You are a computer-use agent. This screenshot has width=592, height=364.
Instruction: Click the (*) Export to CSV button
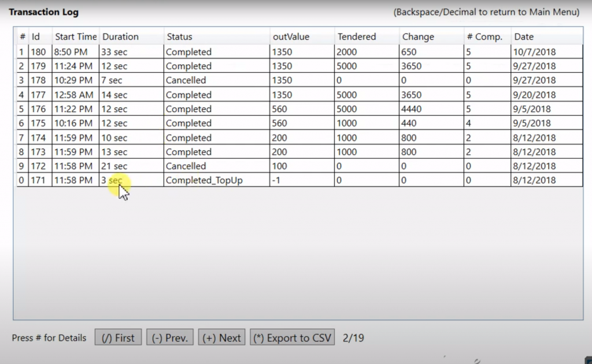click(293, 338)
